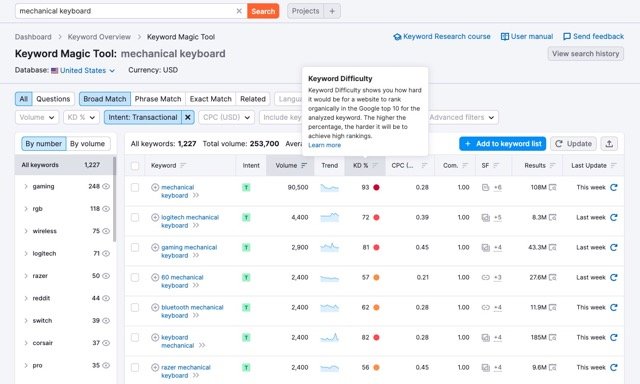Clear the search field with X icon
The width and height of the screenshot is (640, 384).
pos(239,11)
